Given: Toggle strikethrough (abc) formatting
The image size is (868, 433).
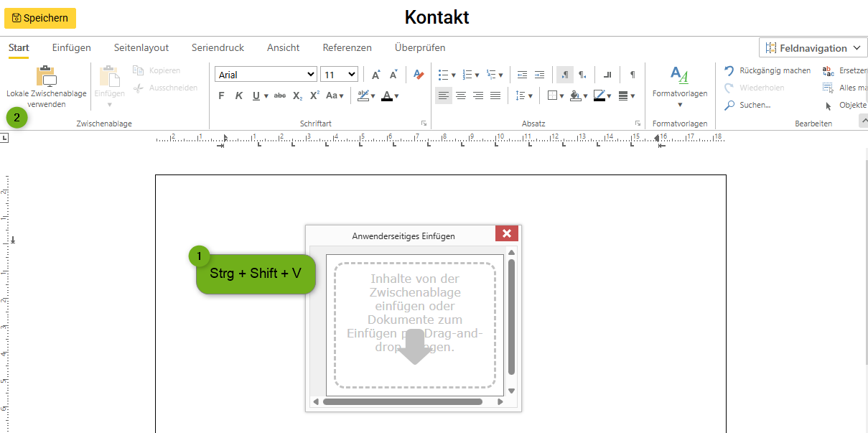Looking at the screenshot, I should click(x=280, y=96).
